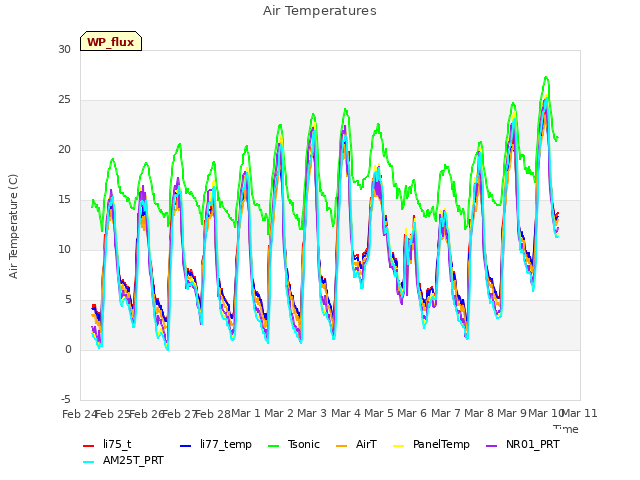Click the blue li77_temp legend swatch

point(186,445)
